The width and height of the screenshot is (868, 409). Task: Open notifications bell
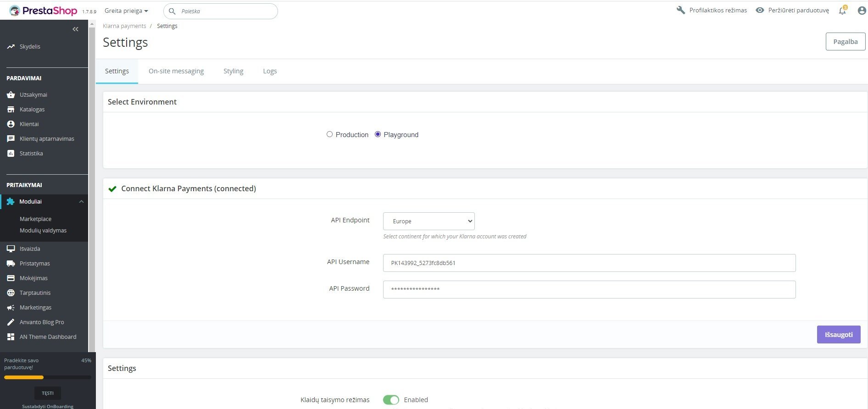[842, 11]
